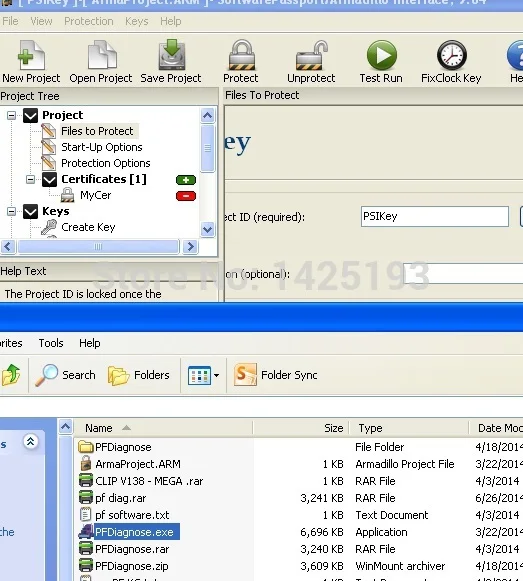Toggle the Certificates [1] checkbox

[x=49, y=179]
